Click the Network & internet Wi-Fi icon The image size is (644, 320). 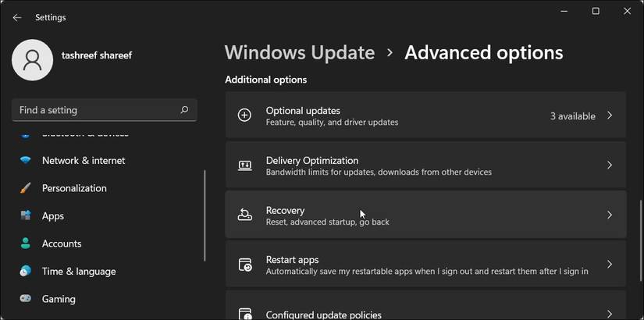point(26,161)
